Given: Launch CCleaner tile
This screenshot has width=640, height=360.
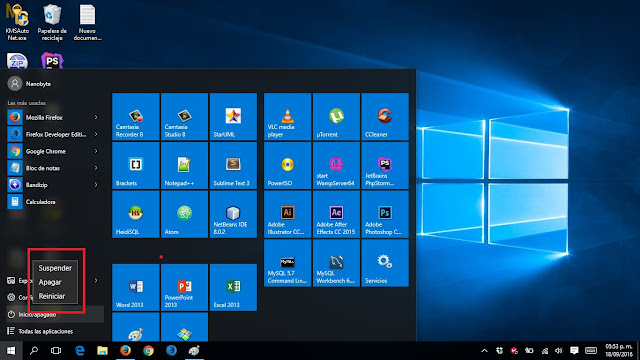Looking at the screenshot, I should (x=385, y=116).
